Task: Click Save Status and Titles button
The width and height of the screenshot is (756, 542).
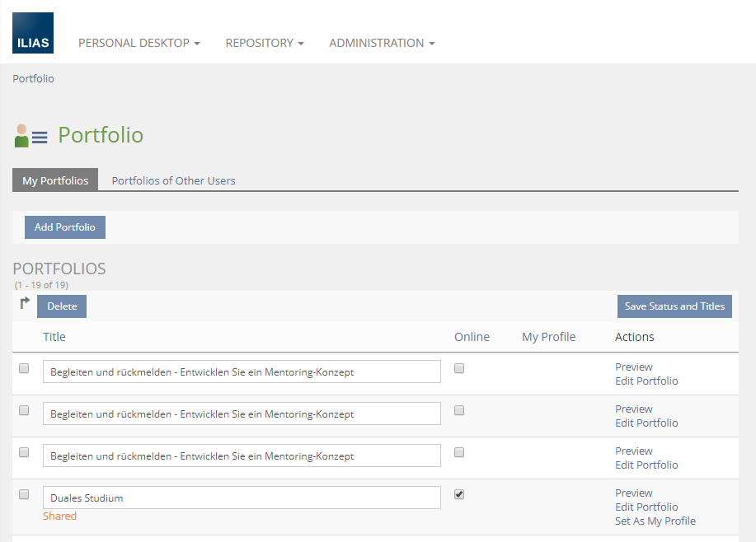Action: (x=674, y=306)
